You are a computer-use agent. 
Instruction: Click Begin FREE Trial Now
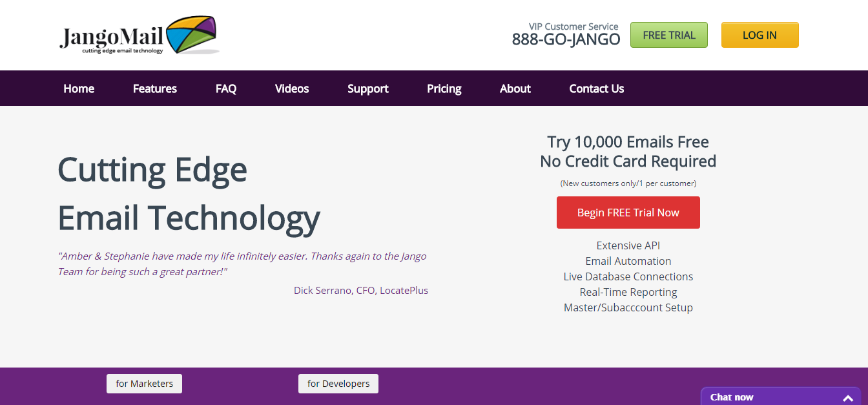628,212
